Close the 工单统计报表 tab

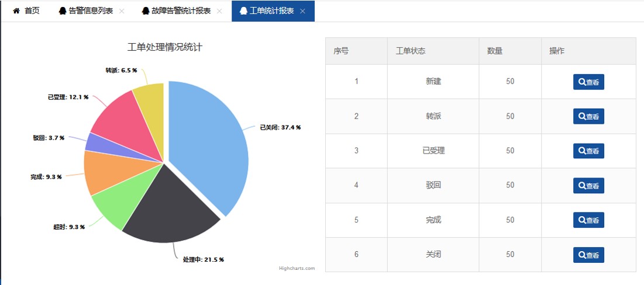[x=302, y=11]
